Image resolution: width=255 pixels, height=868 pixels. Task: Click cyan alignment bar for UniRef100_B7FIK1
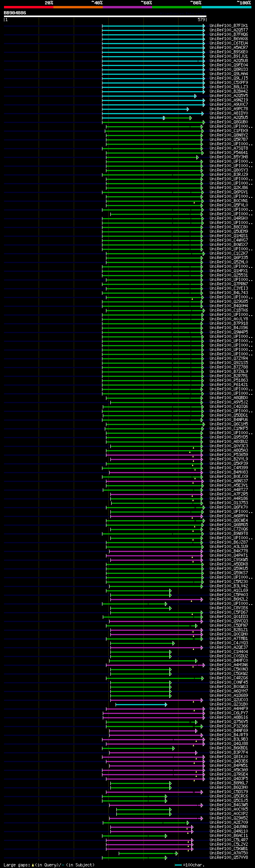tap(153, 26)
